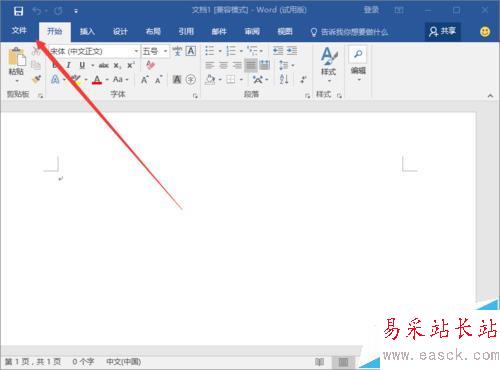
Task: Click the smiley feedback icon
Action: click(x=485, y=32)
